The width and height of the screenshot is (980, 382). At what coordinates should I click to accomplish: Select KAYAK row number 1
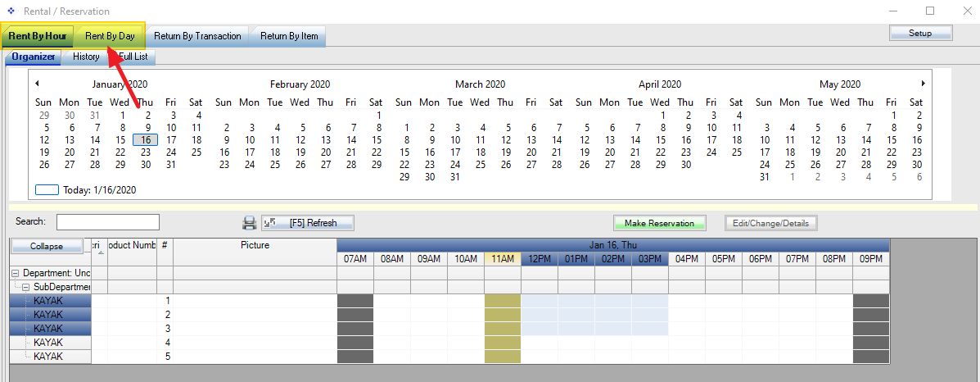point(48,301)
